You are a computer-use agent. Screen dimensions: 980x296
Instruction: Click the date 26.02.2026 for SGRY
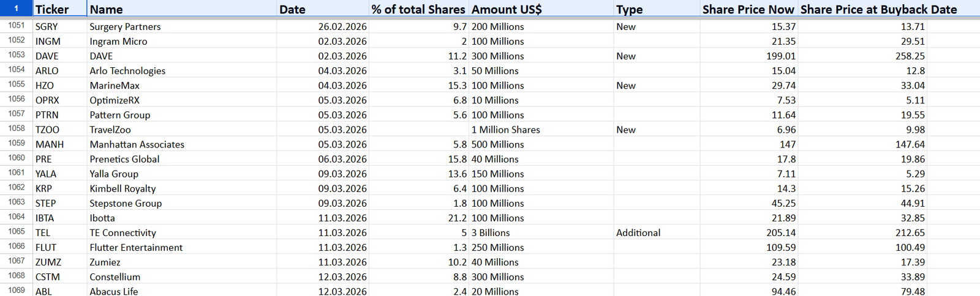(323, 26)
